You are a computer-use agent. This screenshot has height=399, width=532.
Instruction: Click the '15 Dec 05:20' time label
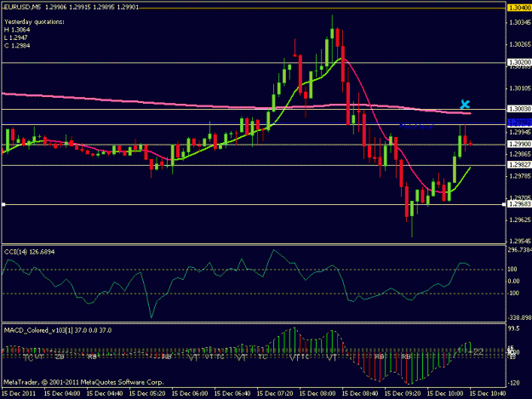click(x=147, y=394)
